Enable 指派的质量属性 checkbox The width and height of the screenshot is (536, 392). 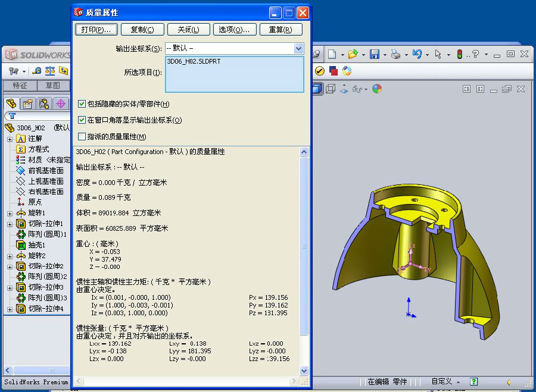(82, 137)
